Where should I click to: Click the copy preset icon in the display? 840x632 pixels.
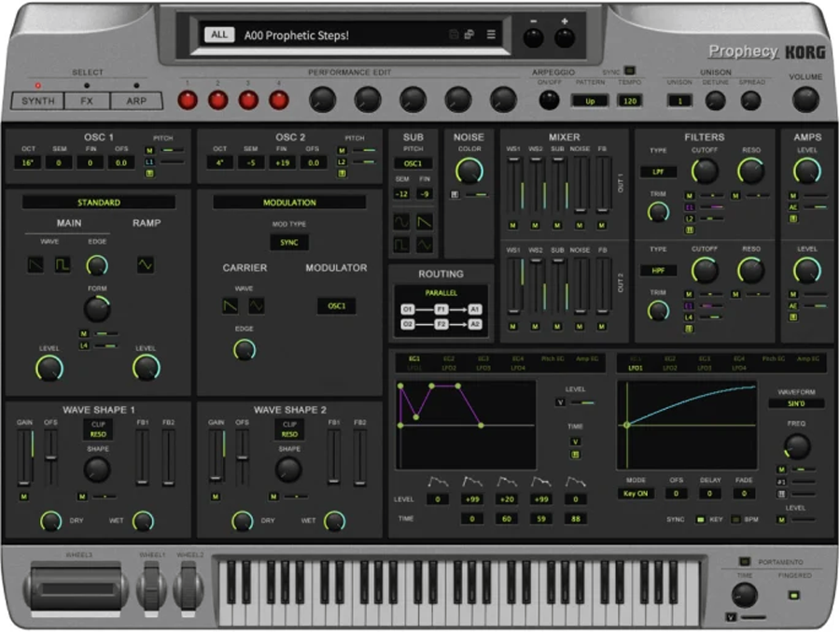pyautogui.click(x=469, y=35)
